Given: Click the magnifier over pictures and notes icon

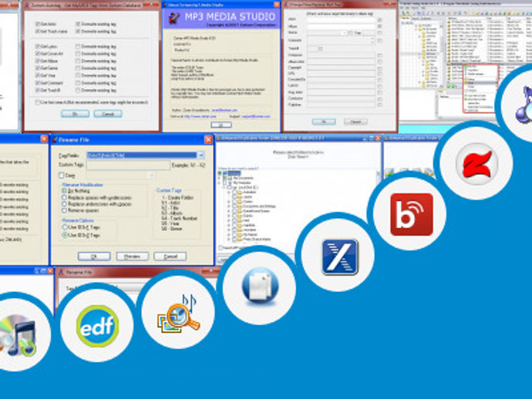Looking at the screenshot, I should [178, 313].
